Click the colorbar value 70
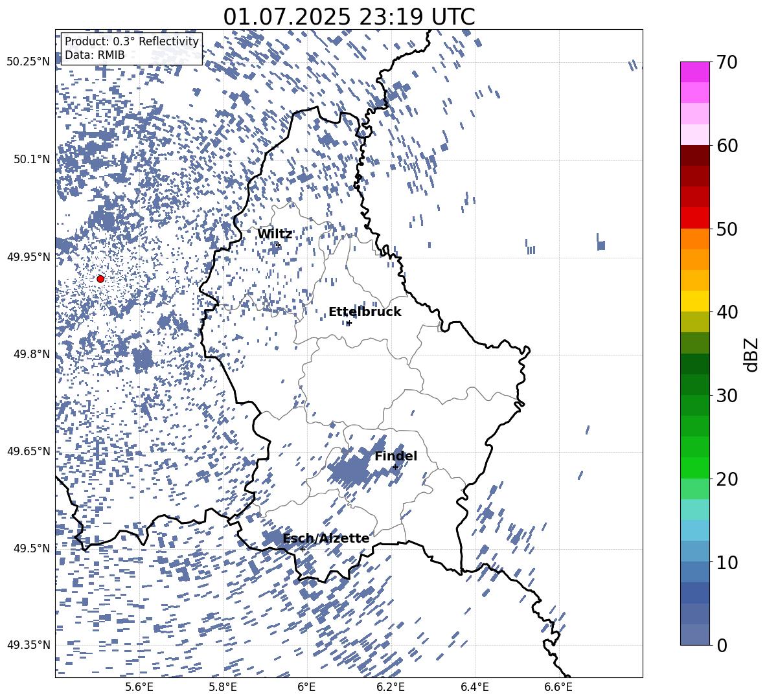The width and height of the screenshot is (767, 700). [727, 63]
